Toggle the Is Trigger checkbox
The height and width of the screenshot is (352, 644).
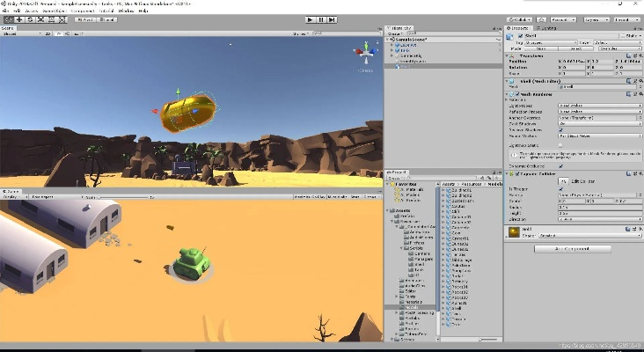click(561, 187)
